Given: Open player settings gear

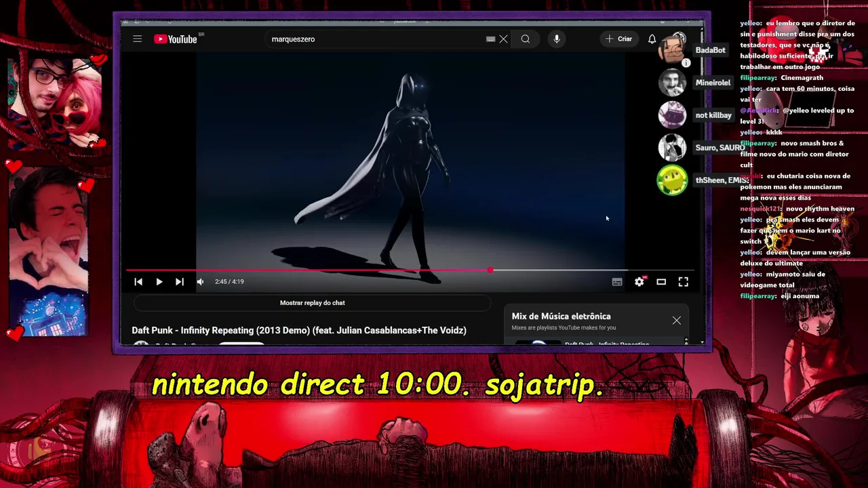Looking at the screenshot, I should 639,282.
